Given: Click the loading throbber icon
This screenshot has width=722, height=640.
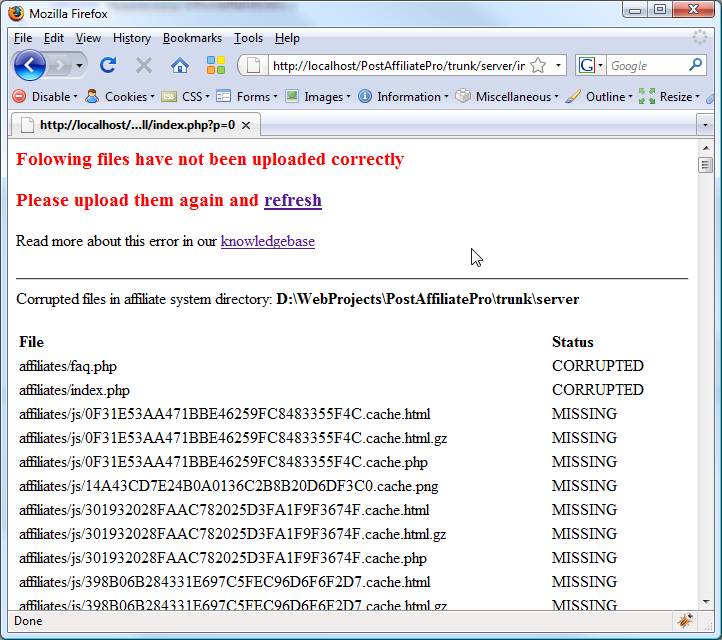Looking at the screenshot, I should 699,38.
